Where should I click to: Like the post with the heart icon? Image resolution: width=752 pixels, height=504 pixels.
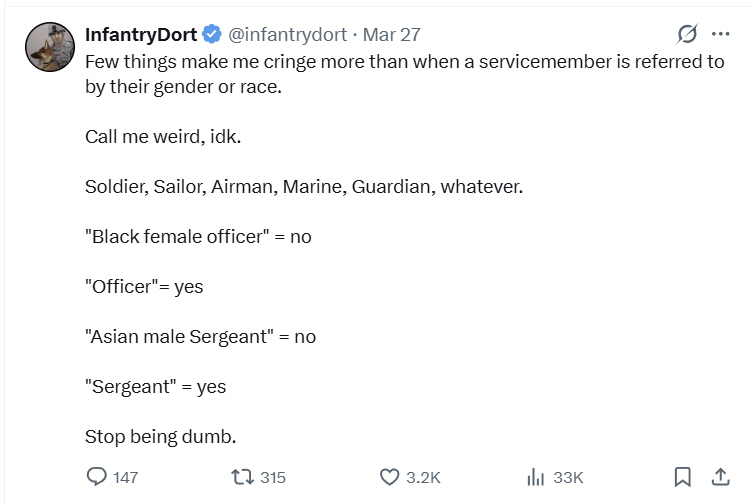[390, 477]
